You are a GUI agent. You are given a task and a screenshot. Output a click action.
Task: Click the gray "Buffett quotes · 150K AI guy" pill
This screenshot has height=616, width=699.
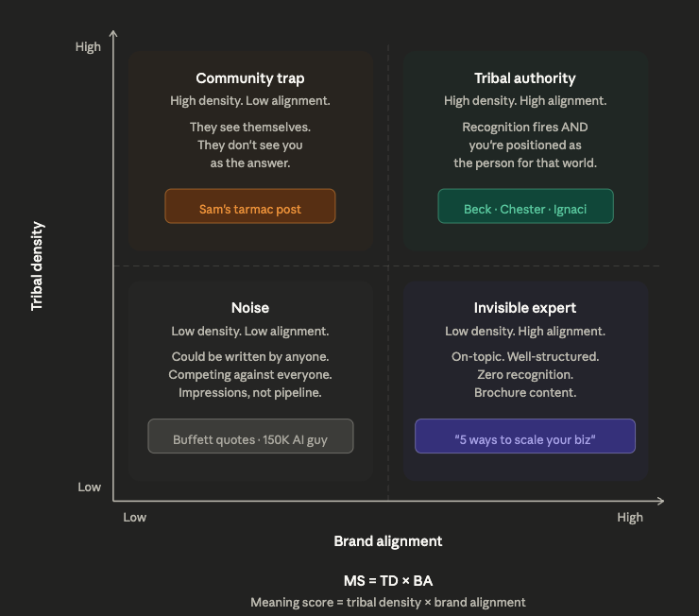click(250, 439)
